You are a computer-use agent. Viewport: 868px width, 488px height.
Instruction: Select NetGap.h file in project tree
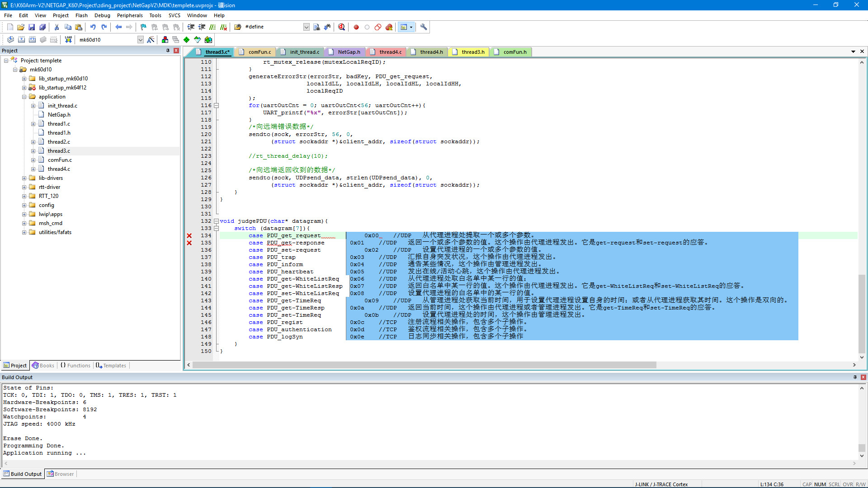point(59,115)
